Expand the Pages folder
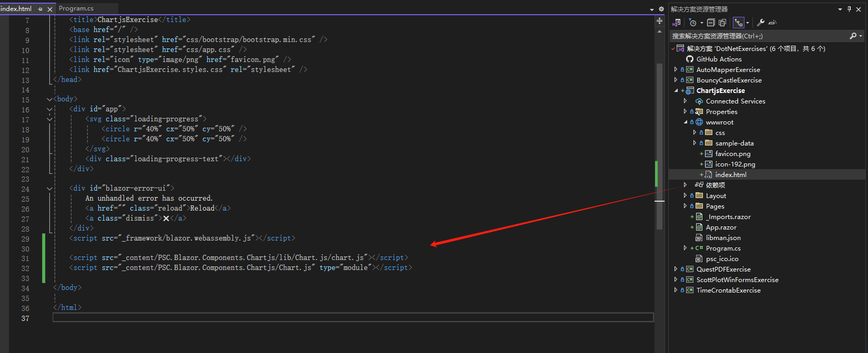 pos(685,206)
